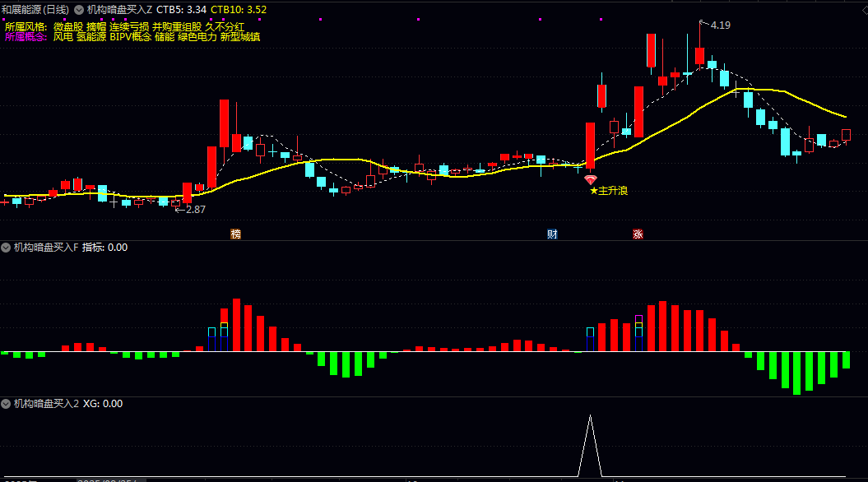Select the CTB5: 3.34 value
Viewport: 868px width, 482px height.
(x=182, y=10)
